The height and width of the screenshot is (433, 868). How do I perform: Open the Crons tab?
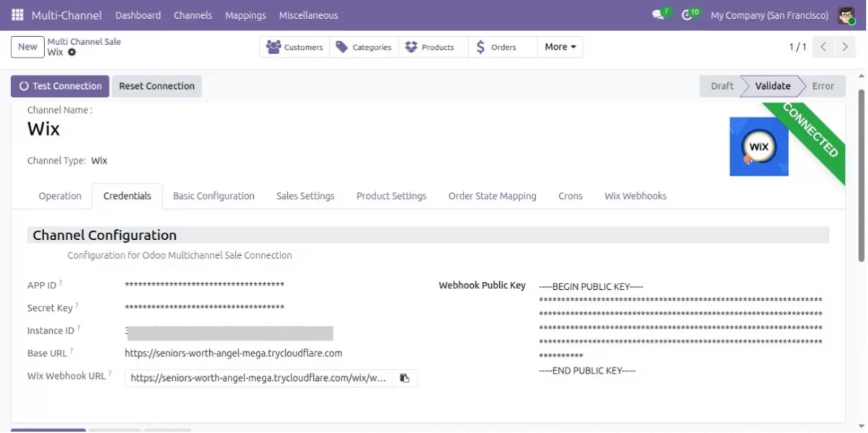point(571,196)
